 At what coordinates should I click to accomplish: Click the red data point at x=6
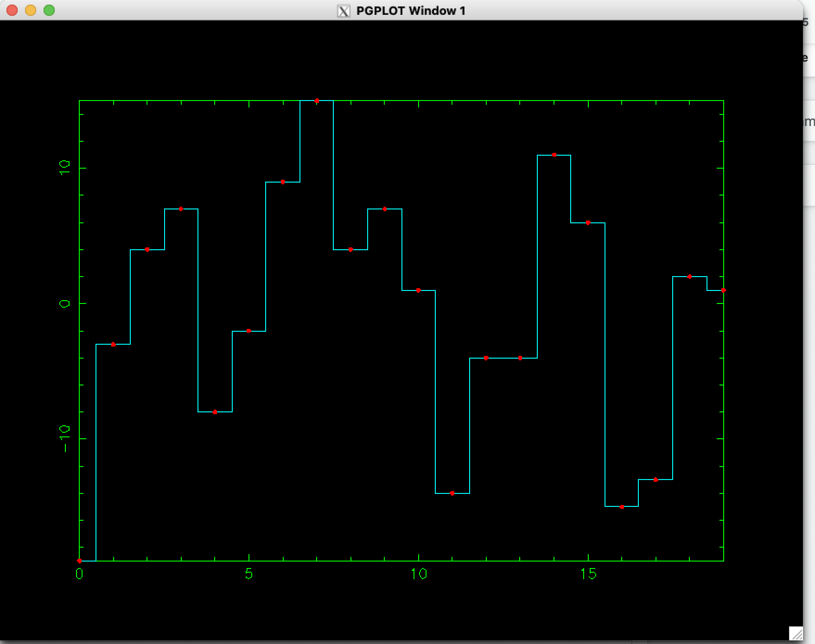click(x=283, y=182)
